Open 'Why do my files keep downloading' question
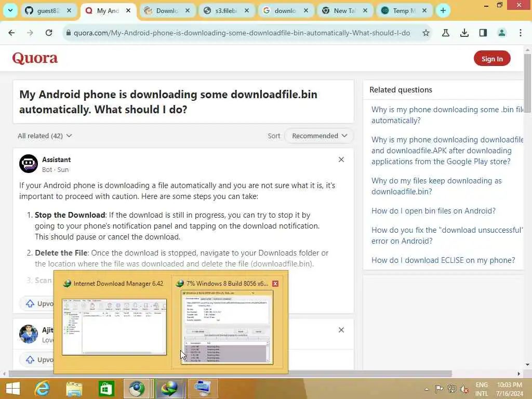This screenshot has width=532, height=399. coord(436,186)
